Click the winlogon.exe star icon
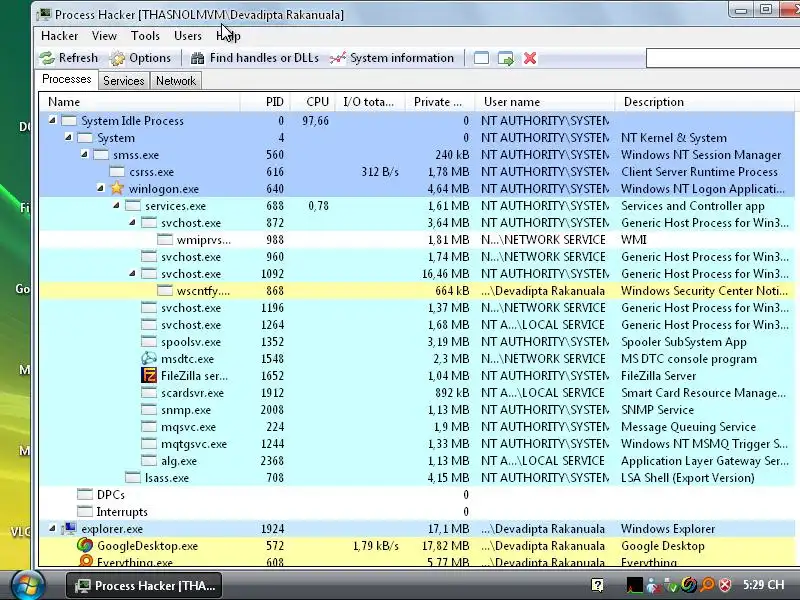Image resolution: width=800 pixels, height=600 pixels. 117,188
